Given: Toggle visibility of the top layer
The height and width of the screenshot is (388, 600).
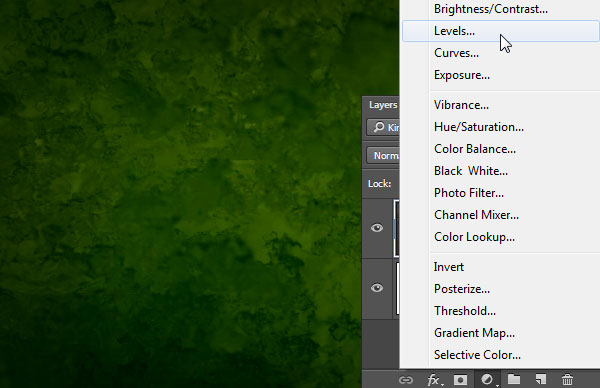Looking at the screenshot, I should (x=377, y=228).
